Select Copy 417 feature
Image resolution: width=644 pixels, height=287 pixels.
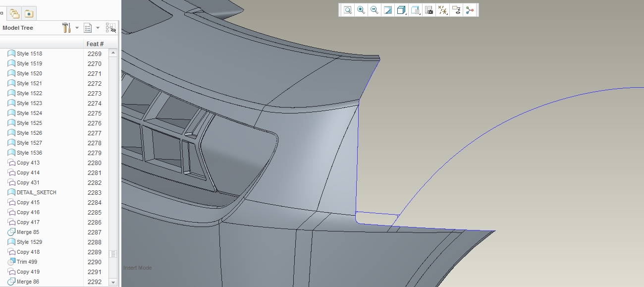click(x=28, y=222)
